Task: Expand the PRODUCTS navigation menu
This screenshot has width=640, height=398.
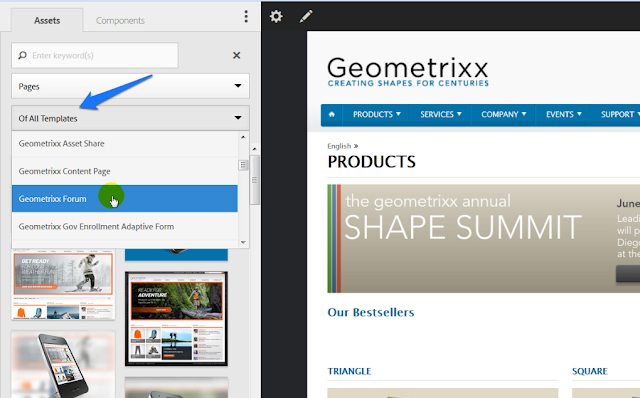Action: click(376, 114)
